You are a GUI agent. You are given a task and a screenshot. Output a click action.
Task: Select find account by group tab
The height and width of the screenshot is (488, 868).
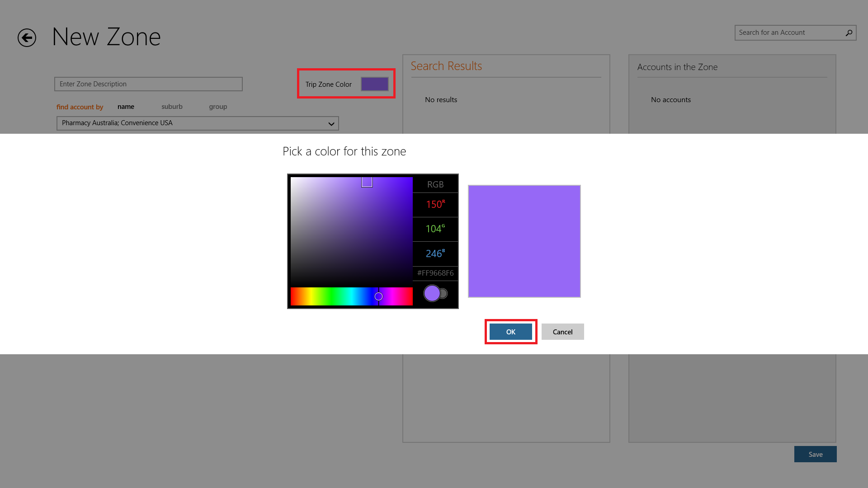click(x=218, y=107)
